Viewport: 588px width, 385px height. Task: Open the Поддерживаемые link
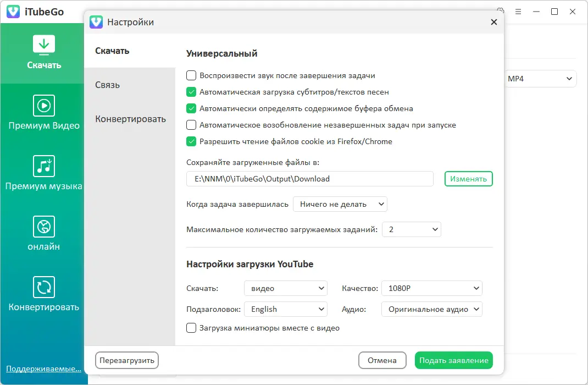pyautogui.click(x=43, y=369)
